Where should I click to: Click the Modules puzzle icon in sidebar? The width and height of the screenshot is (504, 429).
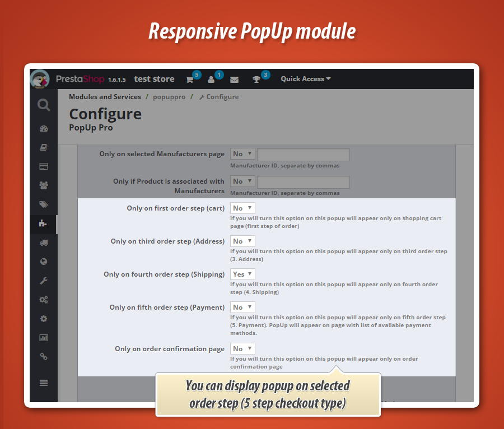[44, 223]
